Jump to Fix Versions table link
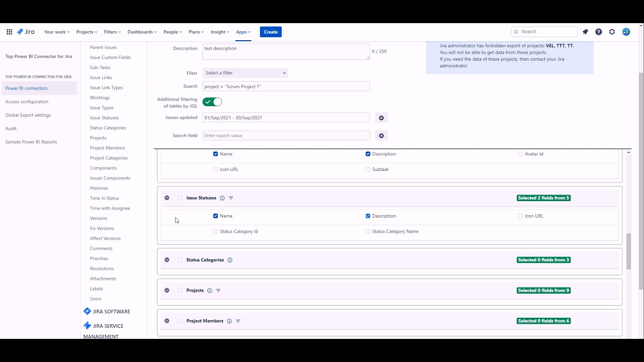 point(102,228)
